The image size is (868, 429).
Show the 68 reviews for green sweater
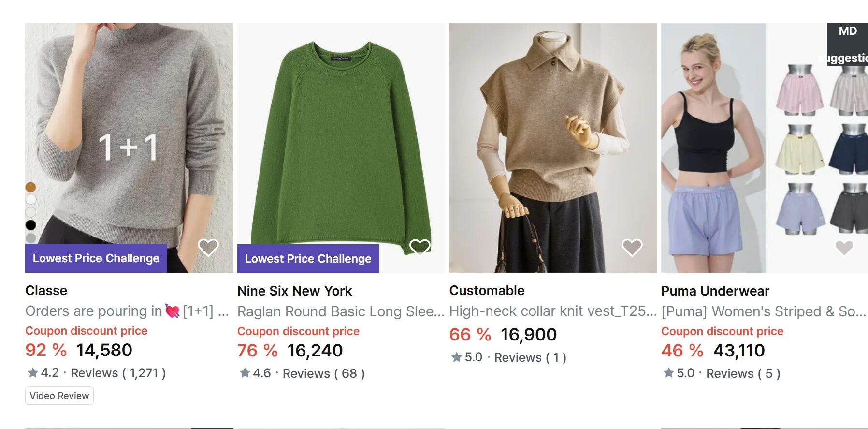(323, 373)
